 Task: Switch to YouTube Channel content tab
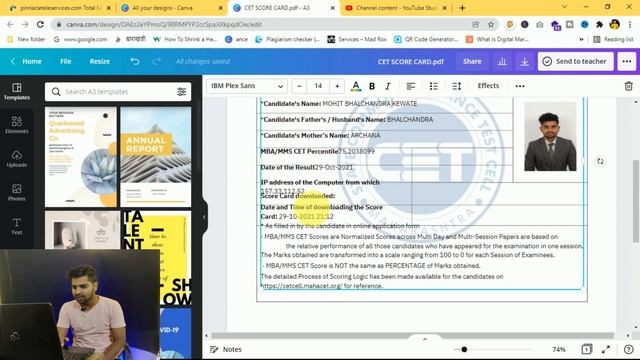[x=396, y=8]
